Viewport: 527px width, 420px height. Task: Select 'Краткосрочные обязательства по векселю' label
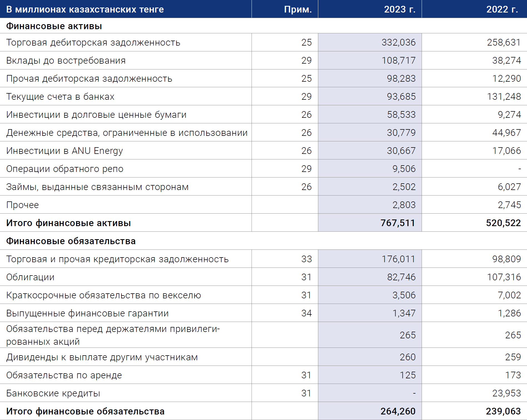(x=104, y=295)
